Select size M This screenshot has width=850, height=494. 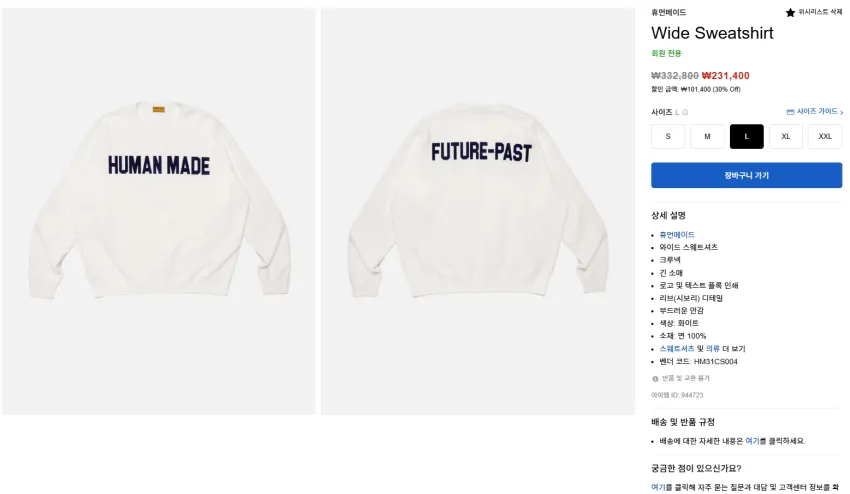(707, 136)
